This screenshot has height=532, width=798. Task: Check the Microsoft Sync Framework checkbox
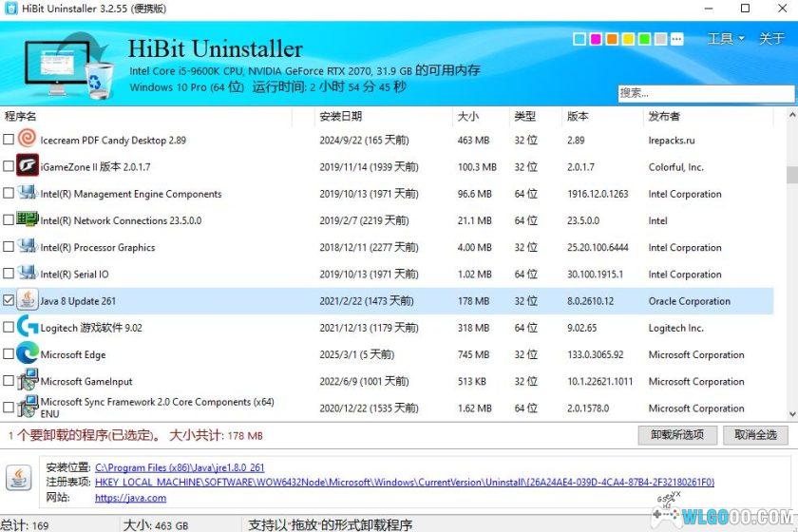tap(9, 408)
